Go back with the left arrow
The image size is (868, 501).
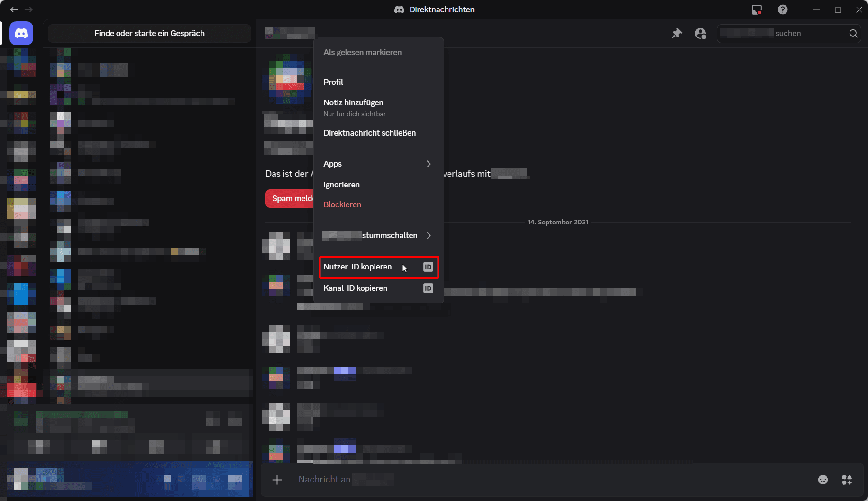point(14,9)
